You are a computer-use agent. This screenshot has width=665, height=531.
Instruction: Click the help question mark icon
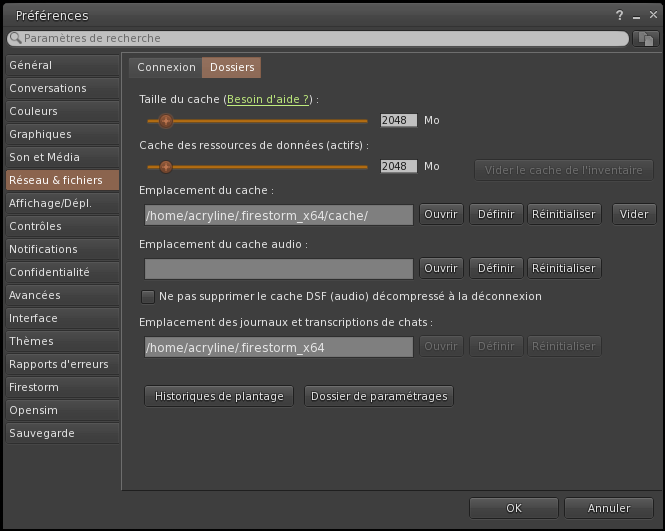[x=620, y=15]
